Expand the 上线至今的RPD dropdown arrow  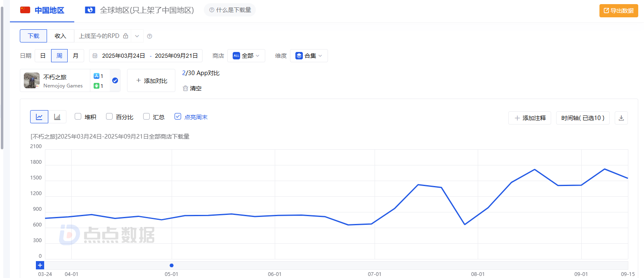coord(137,36)
